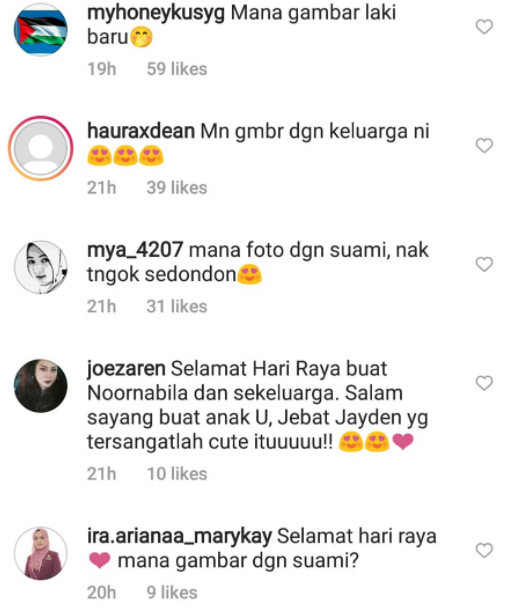The height and width of the screenshot is (611, 524).
Task: See the 9 likes on the last comment
Action: click(172, 593)
